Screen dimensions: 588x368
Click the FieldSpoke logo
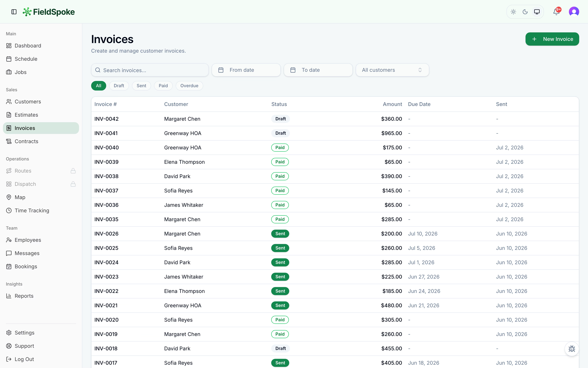point(49,12)
